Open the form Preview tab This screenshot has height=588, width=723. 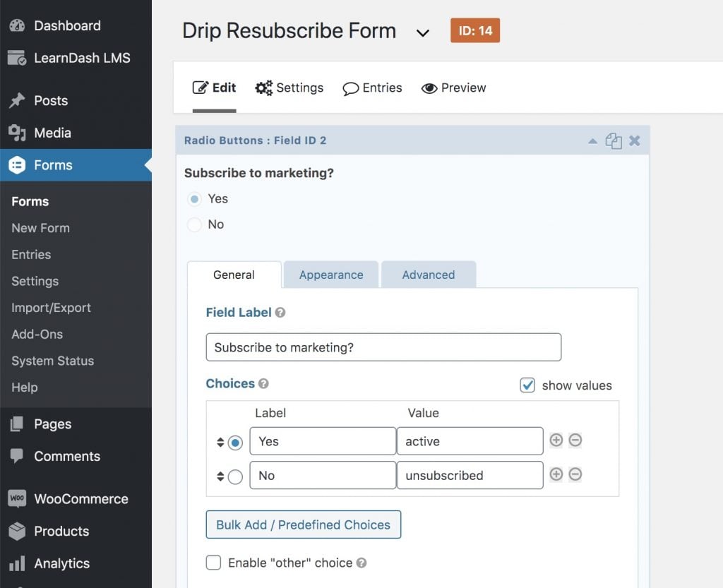(x=454, y=88)
